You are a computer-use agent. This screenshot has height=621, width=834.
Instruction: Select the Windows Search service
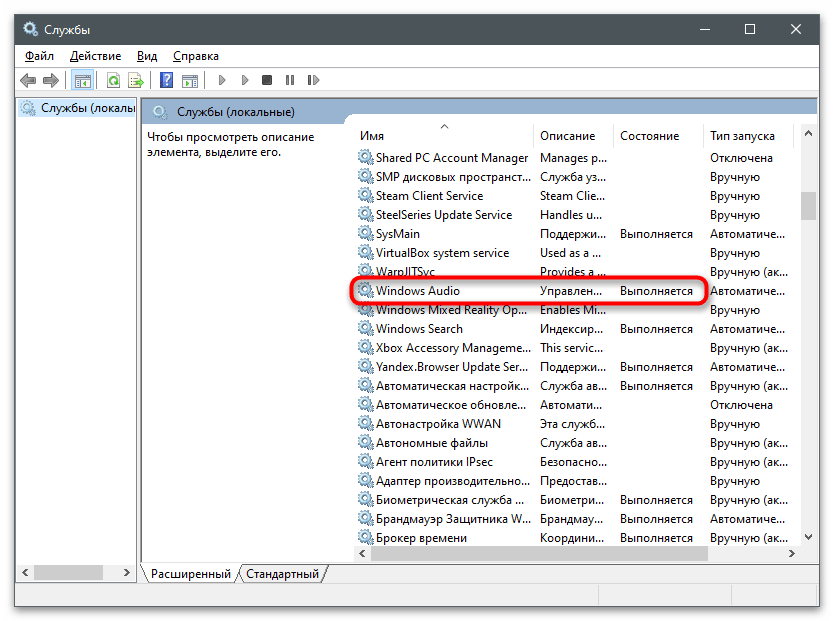click(x=574, y=329)
